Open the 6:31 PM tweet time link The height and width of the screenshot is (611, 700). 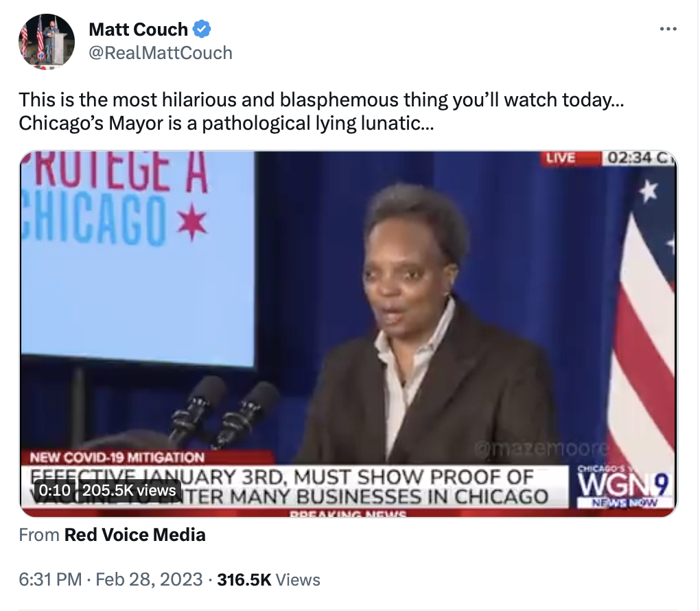(x=50, y=579)
